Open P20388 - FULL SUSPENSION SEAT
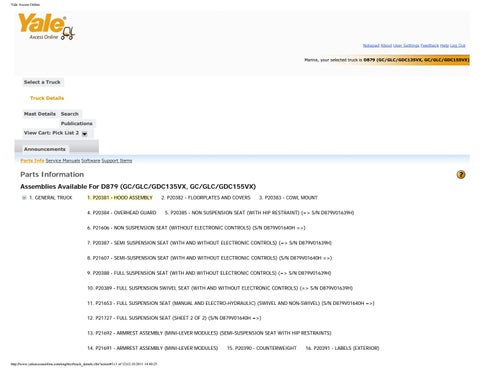480x371 pixels. coord(209,273)
